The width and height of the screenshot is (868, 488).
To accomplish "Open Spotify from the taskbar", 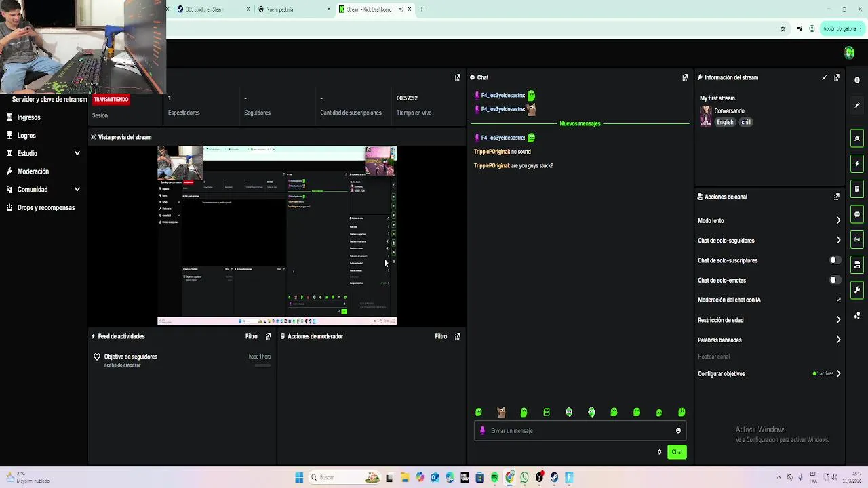I will (x=494, y=478).
